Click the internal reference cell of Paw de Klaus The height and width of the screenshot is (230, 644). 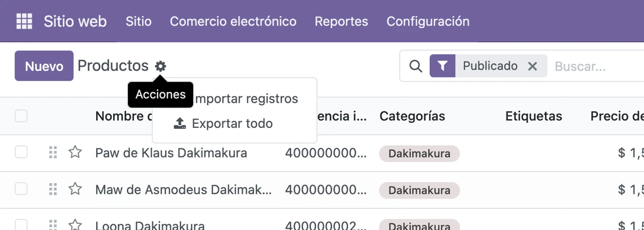326,153
